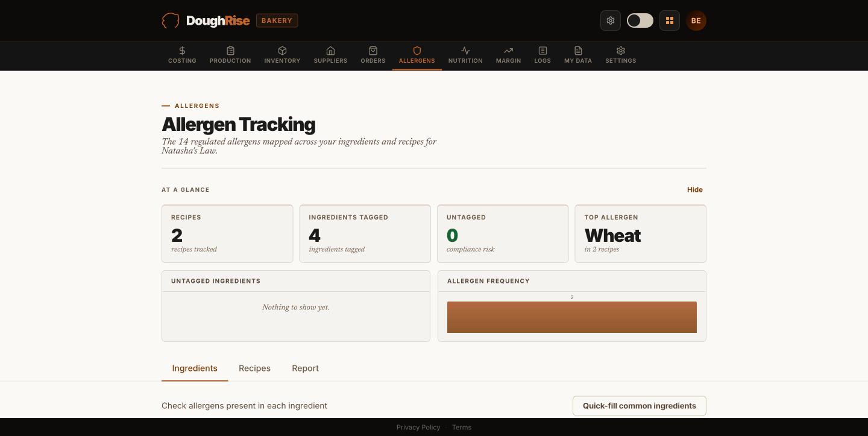868x436 pixels.
Task: Click the DoughRise brand name
Action: [x=218, y=21]
